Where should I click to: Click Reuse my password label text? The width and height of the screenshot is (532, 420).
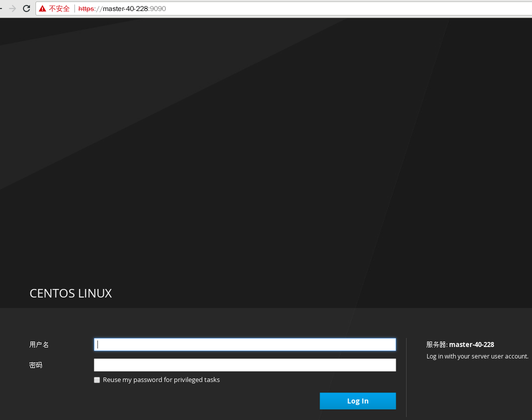[161, 380]
